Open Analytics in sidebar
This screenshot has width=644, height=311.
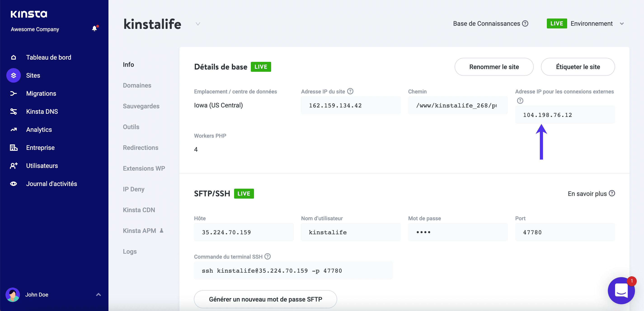pos(39,130)
